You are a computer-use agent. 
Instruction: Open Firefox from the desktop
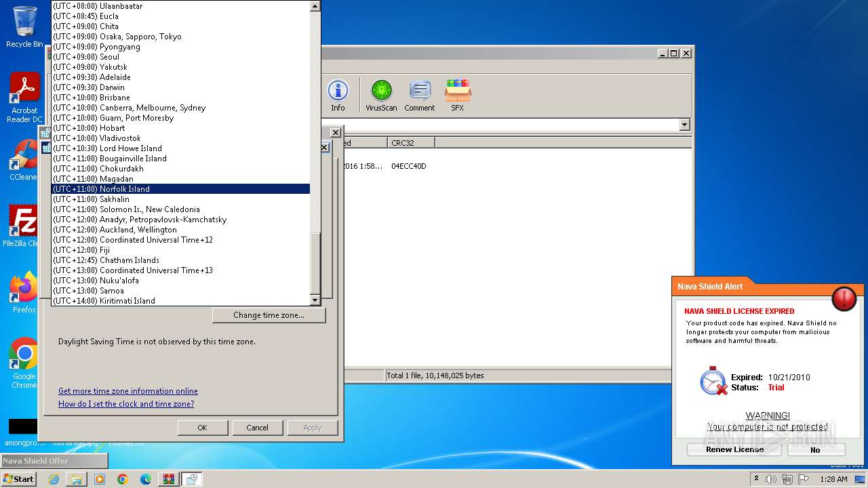pyautogui.click(x=24, y=293)
